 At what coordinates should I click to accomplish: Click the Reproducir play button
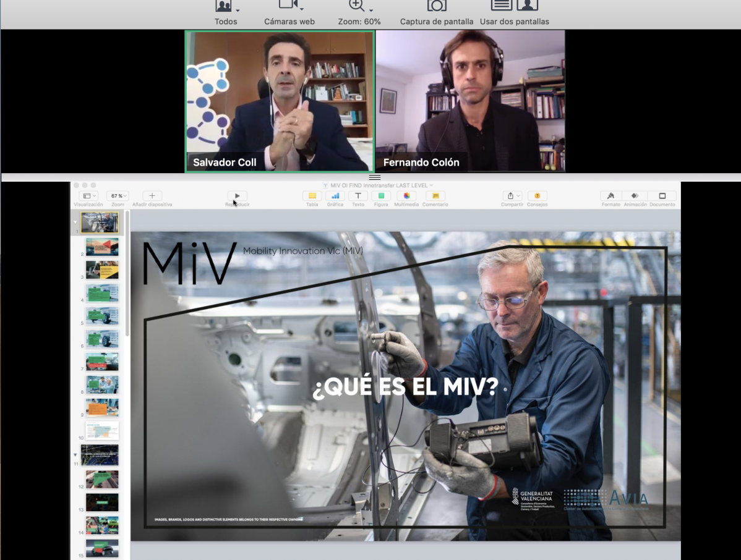tap(238, 195)
